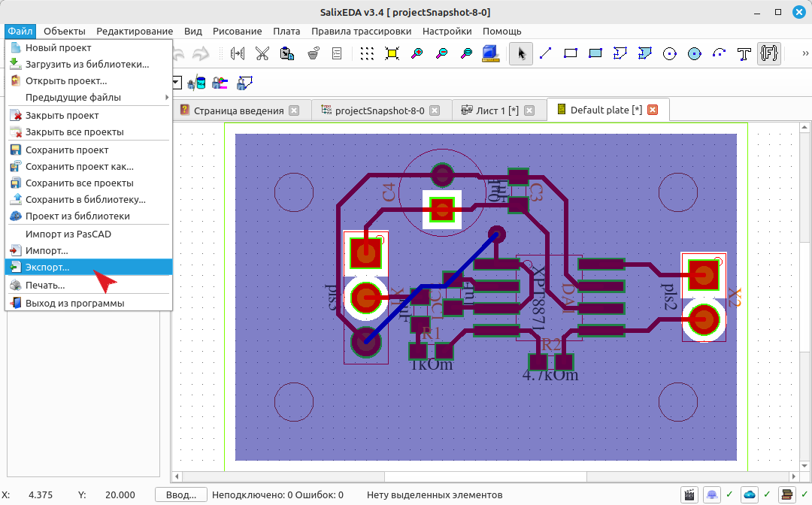Click the padlock with cyan barrel icon
Screen dimensions: 812x505
tap(196, 83)
